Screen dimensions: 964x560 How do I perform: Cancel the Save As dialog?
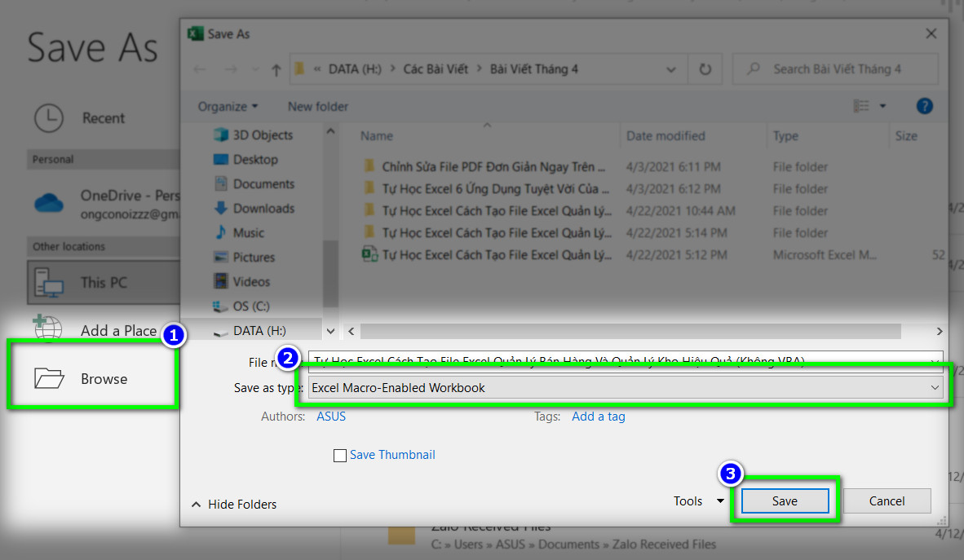pyautogui.click(x=887, y=501)
